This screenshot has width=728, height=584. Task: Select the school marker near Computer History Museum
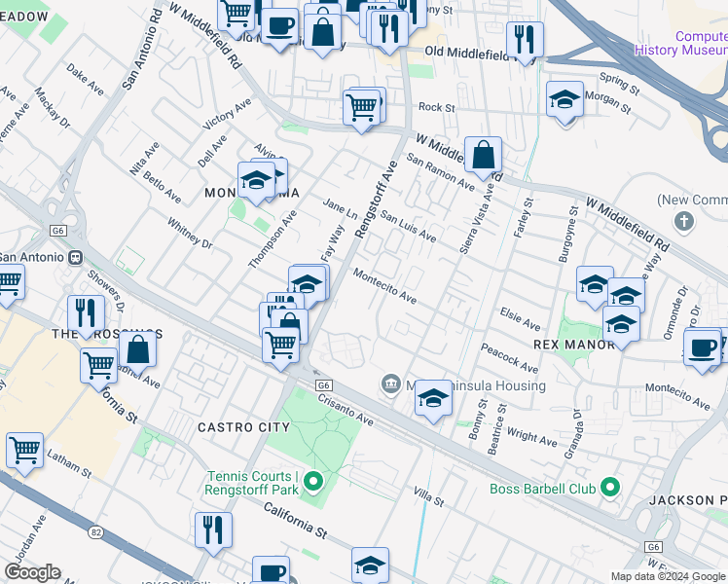(x=564, y=100)
